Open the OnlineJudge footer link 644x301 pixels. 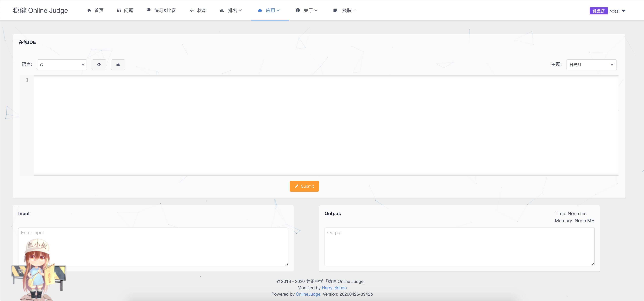pyautogui.click(x=308, y=294)
